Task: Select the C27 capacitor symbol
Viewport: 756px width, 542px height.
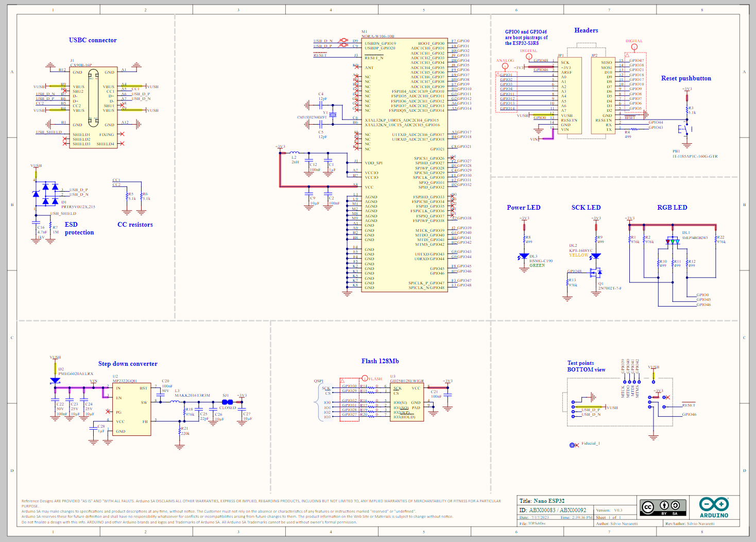Action: pos(243,410)
